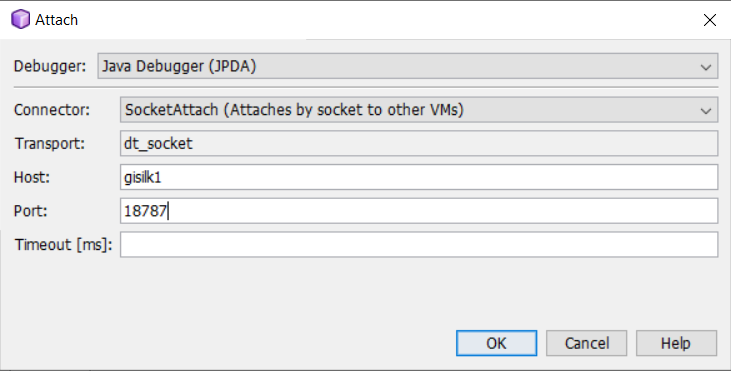Confirm attach with the OK button

(497, 343)
